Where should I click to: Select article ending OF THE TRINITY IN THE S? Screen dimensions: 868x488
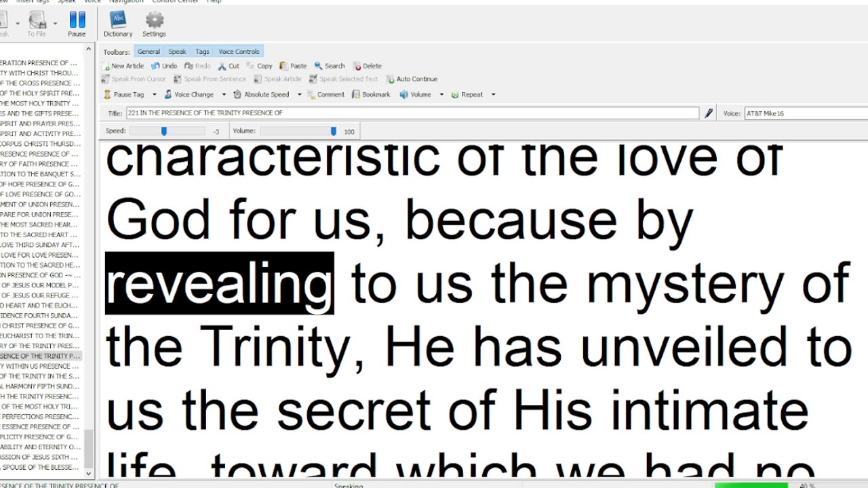41,376
